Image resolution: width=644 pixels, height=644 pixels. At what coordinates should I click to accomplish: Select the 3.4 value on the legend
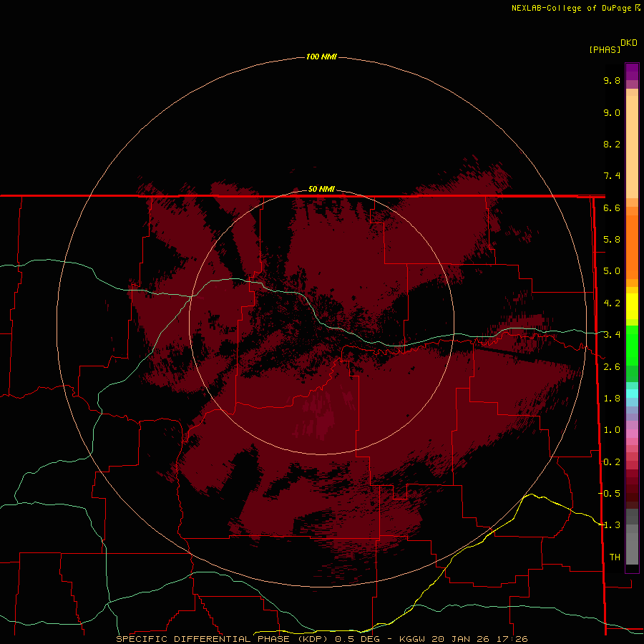(x=612, y=335)
